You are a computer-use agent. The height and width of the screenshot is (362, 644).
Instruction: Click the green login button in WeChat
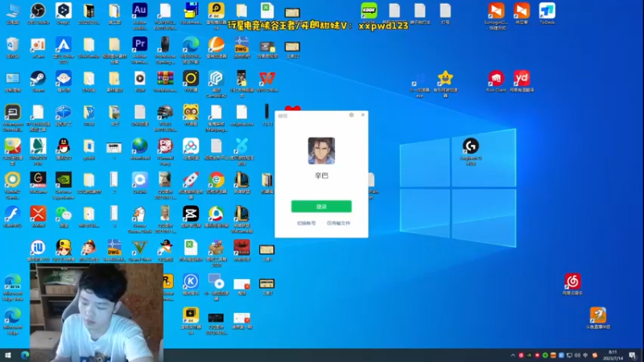click(321, 207)
